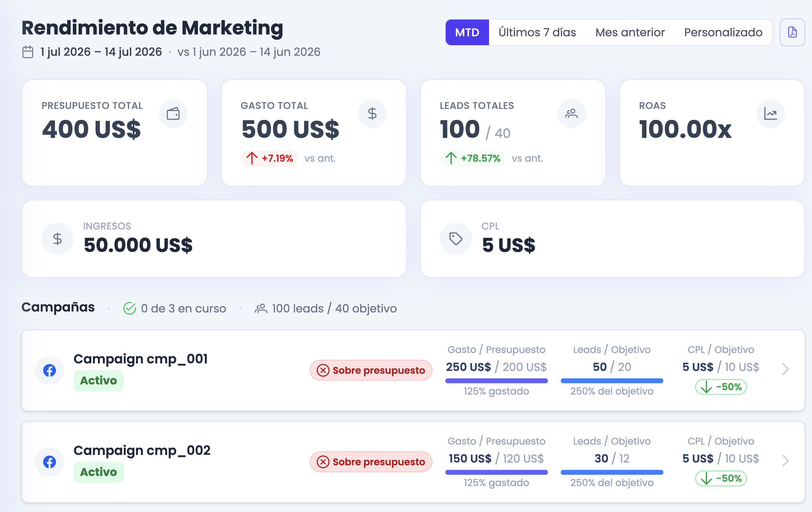Screen dimensions: 812x512
Task: Click the 125% gastado progress bar for cmp_002
Action: 496,473
